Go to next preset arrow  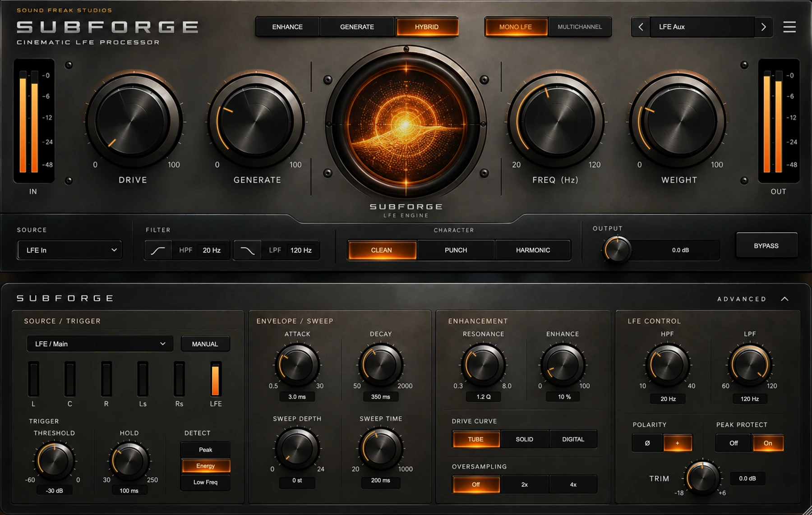(763, 27)
